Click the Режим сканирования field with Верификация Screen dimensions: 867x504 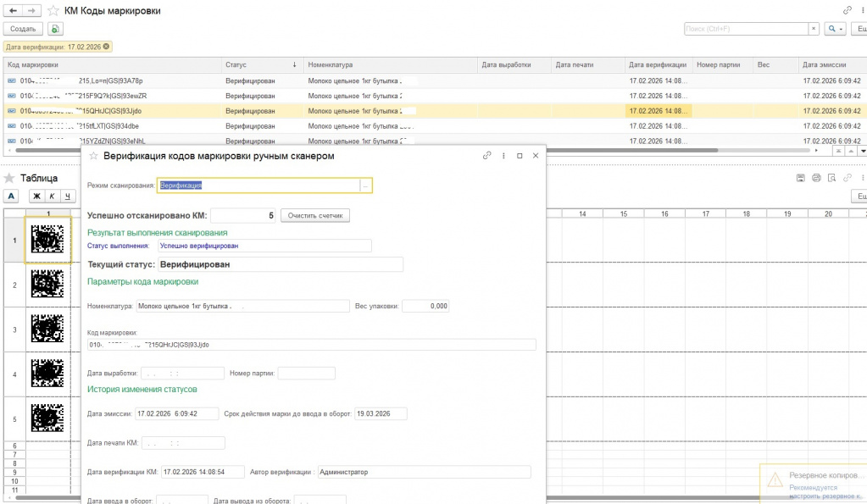(x=258, y=186)
